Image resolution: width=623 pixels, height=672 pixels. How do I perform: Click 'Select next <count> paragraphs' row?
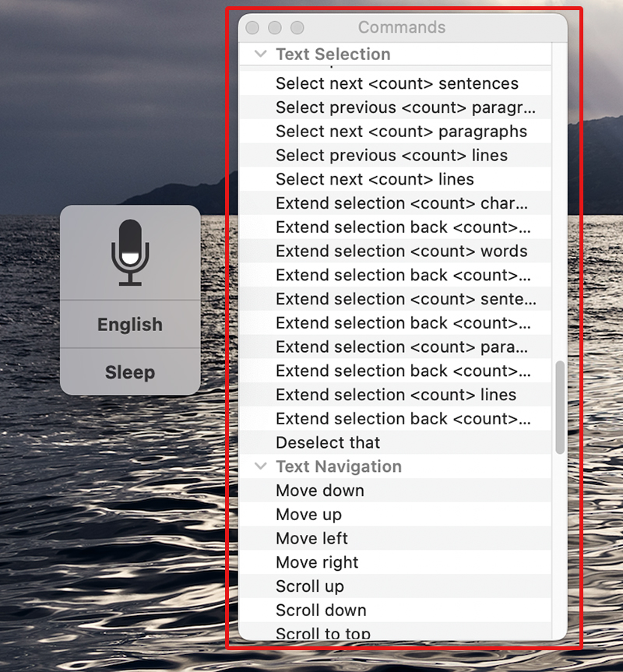pos(396,132)
